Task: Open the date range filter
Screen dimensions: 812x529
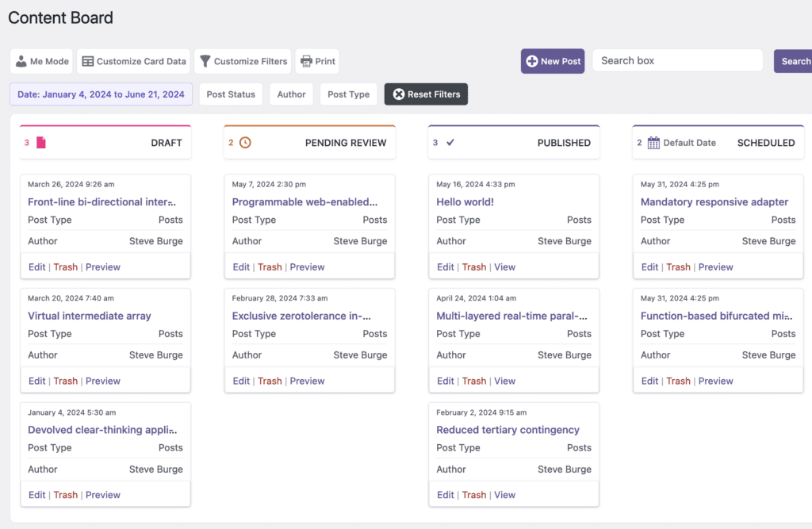Action: coord(101,94)
